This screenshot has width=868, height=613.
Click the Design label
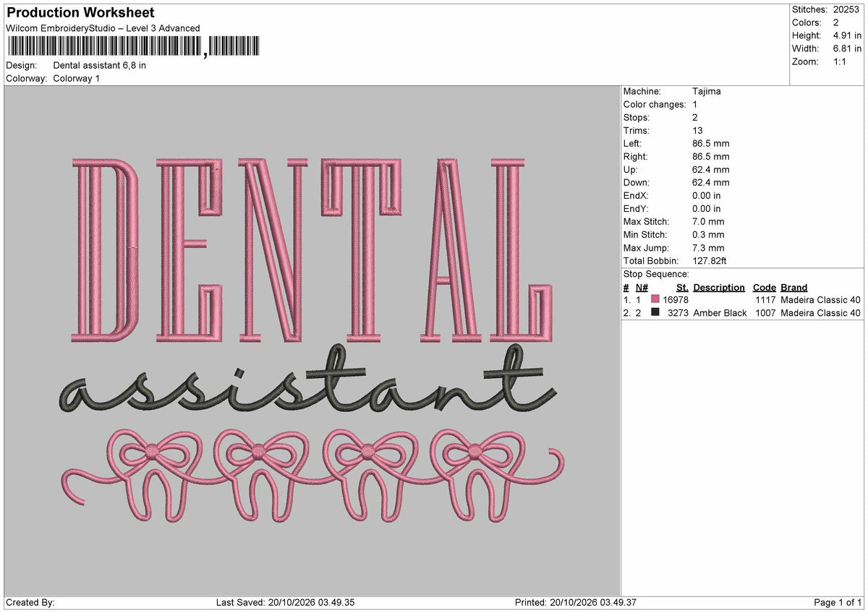coord(21,65)
